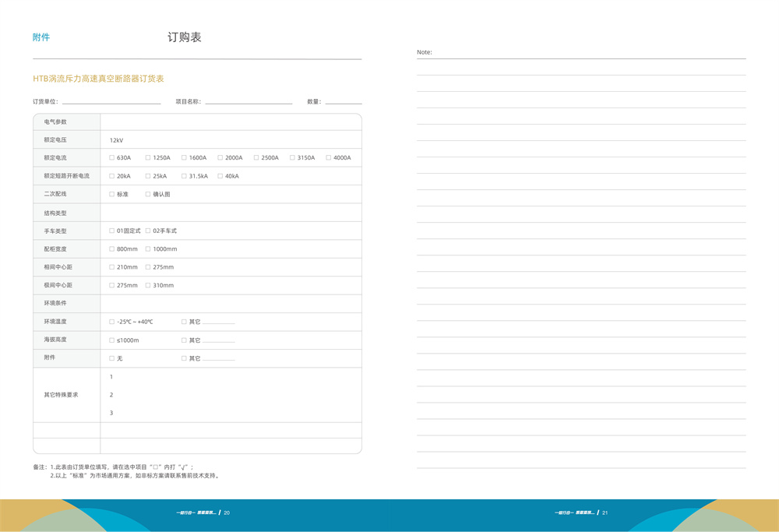Image resolution: width=779 pixels, height=532 pixels.
Task: Tick the -25℃ ~ +40℃ temperature checkbox
Action: 111,322
